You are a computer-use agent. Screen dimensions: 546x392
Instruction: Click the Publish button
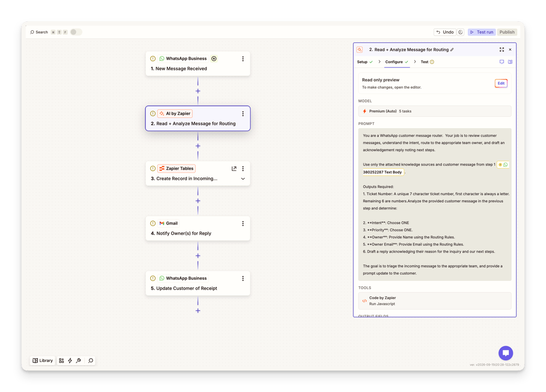[x=507, y=32]
